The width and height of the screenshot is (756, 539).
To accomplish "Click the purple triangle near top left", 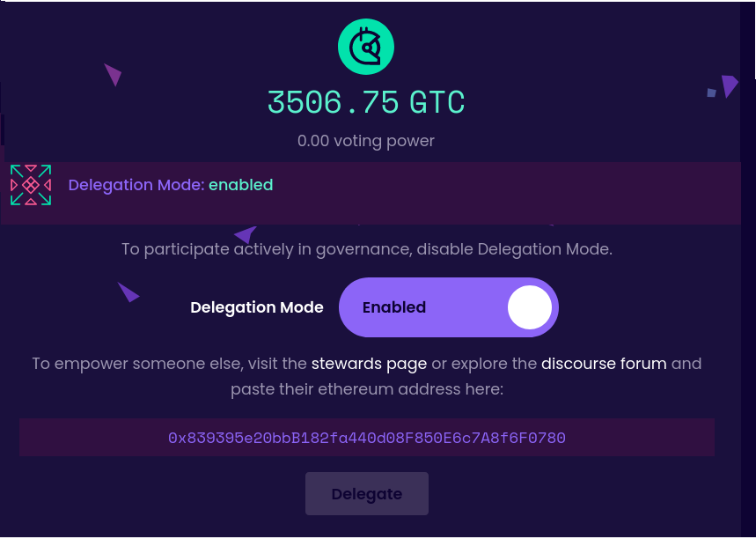I will (113, 76).
